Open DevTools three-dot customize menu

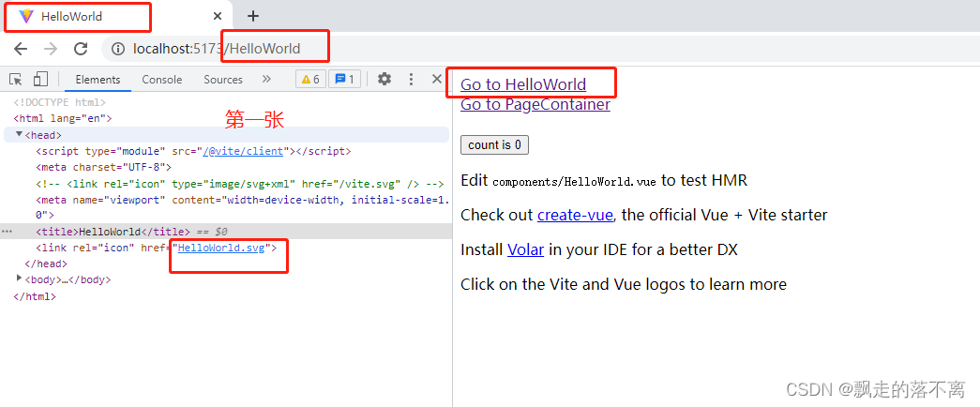coord(411,79)
